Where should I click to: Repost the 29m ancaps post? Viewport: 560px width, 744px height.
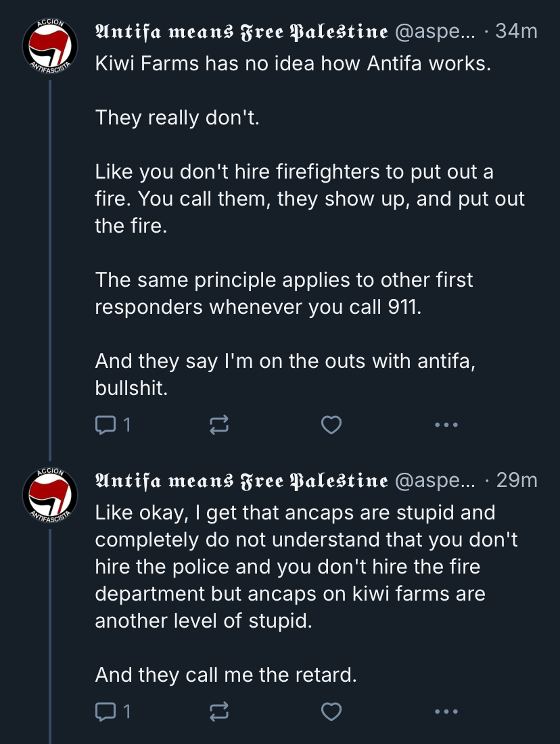(219, 712)
